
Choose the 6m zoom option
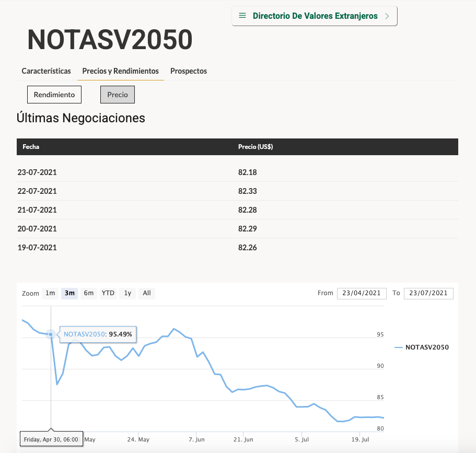(x=89, y=293)
